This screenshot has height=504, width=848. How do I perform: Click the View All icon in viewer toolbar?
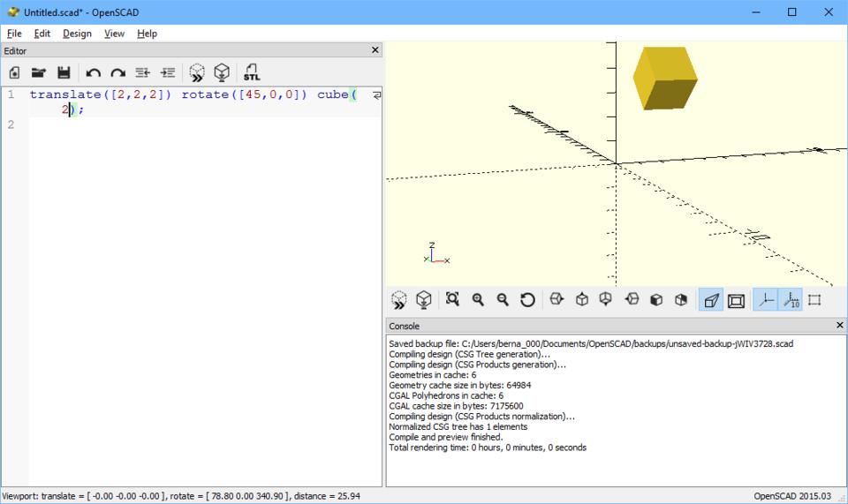click(x=452, y=300)
